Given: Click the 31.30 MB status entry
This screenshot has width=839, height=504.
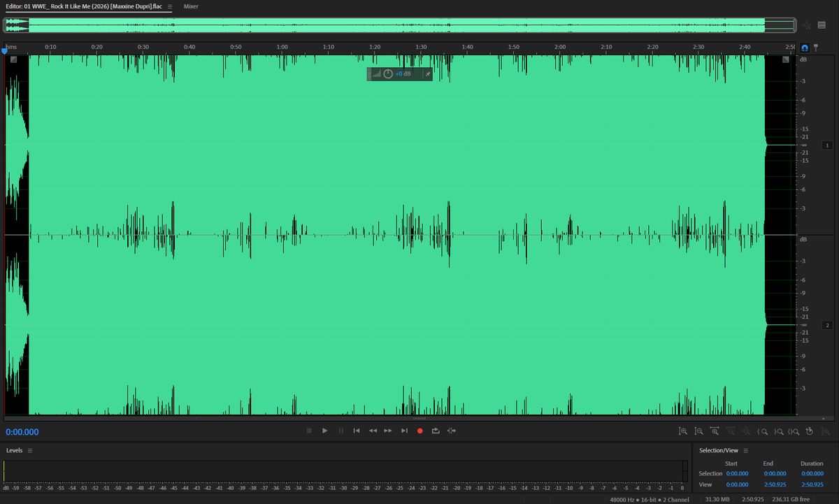Looking at the screenshot, I should (717, 500).
